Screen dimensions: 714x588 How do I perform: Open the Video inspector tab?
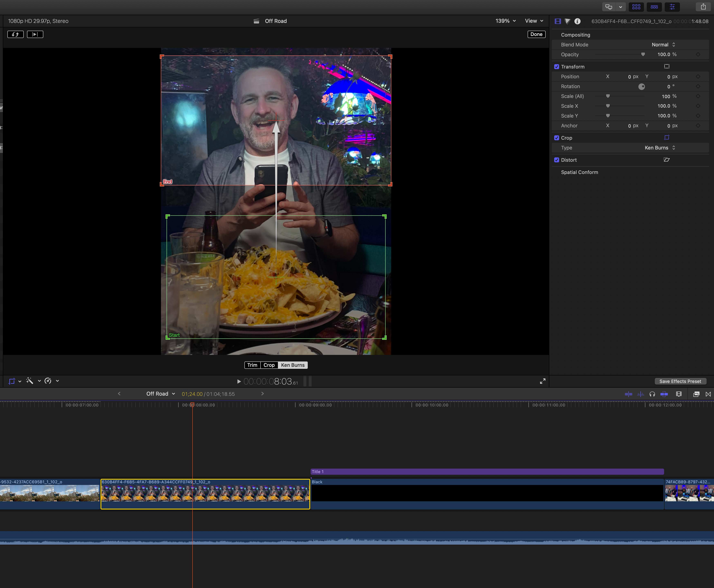pos(558,21)
